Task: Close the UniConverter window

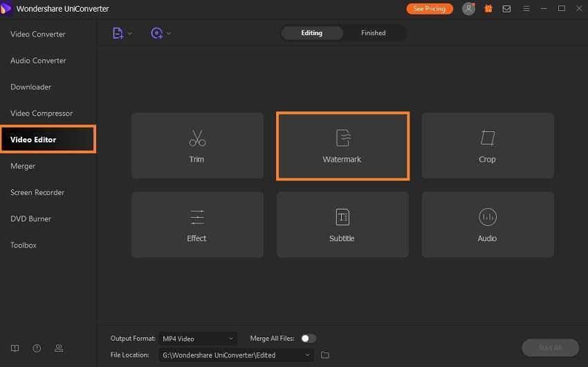Action: 579,8
